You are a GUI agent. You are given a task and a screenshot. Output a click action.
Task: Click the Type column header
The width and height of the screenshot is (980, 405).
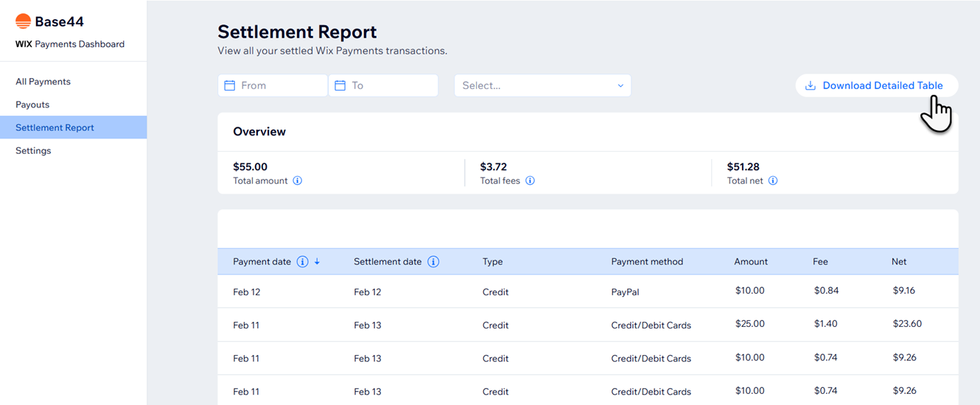493,261
